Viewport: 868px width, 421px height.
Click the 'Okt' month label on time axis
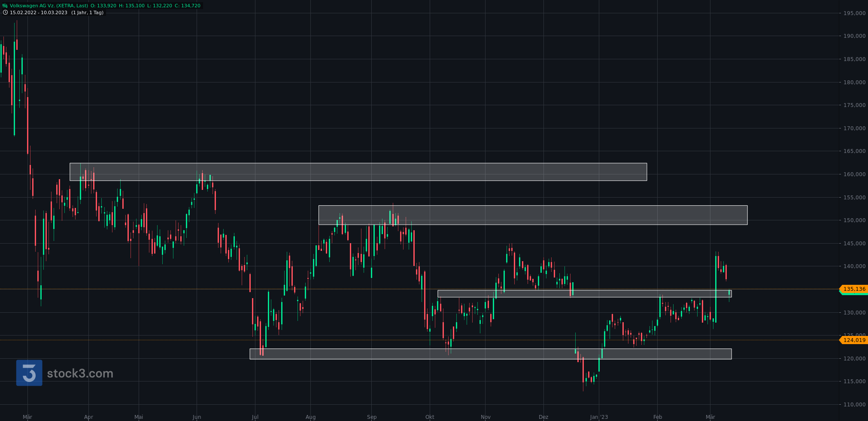coord(430,417)
